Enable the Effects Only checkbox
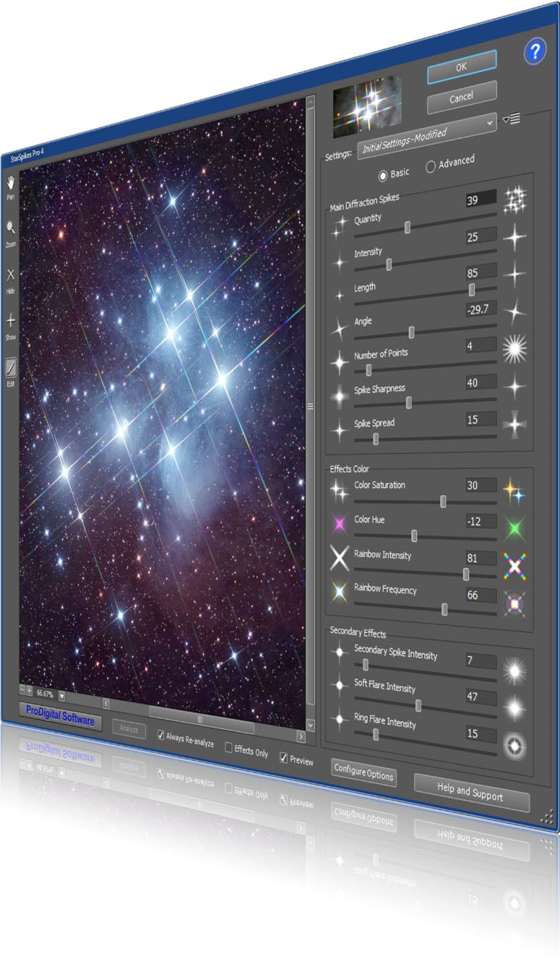Screen dimensions: 560x961 pos(228,747)
